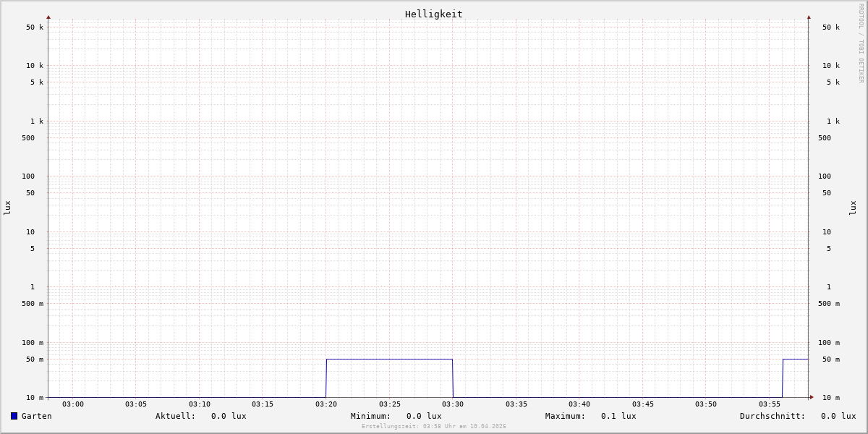Click the 03:30 time axis label
The height and width of the screenshot is (434, 868).
453,404
